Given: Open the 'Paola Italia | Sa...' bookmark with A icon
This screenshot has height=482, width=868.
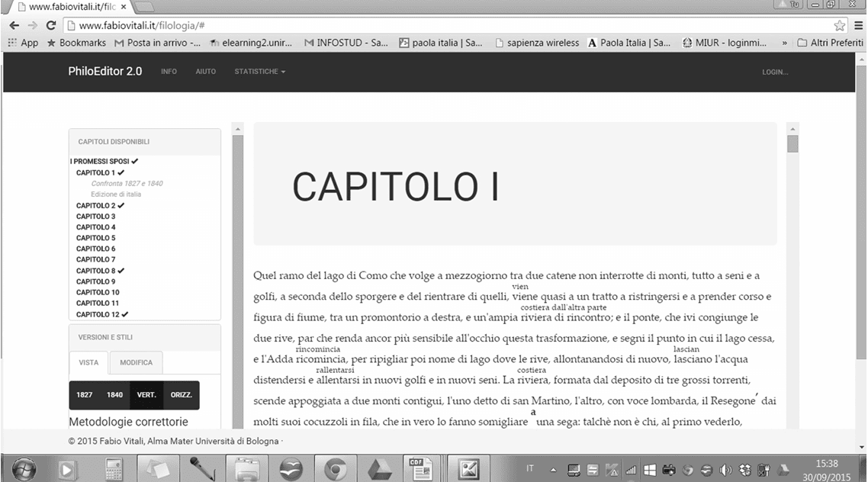Looking at the screenshot, I should (629, 43).
